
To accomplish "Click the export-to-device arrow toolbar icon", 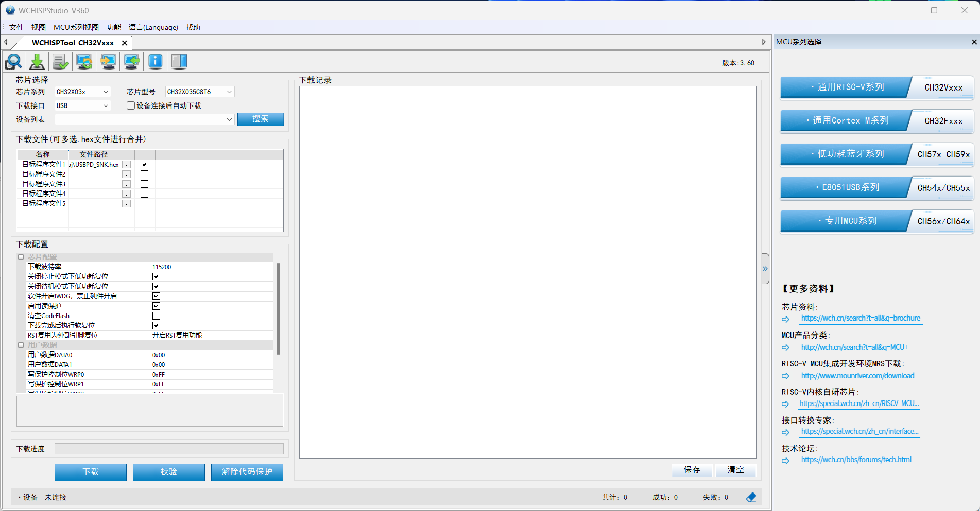I will pos(108,62).
